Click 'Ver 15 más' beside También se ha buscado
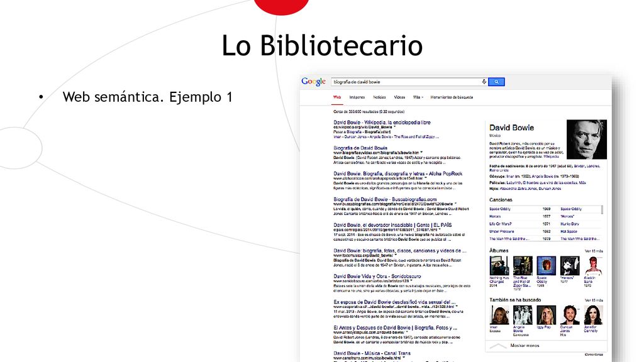Screen dimensions: 644x362 [594, 300]
